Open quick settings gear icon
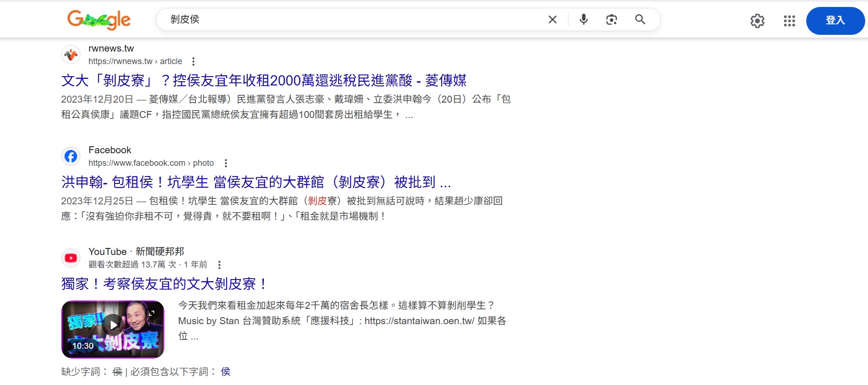The width and height of the screenshot is (868, 385). point(757,21)
